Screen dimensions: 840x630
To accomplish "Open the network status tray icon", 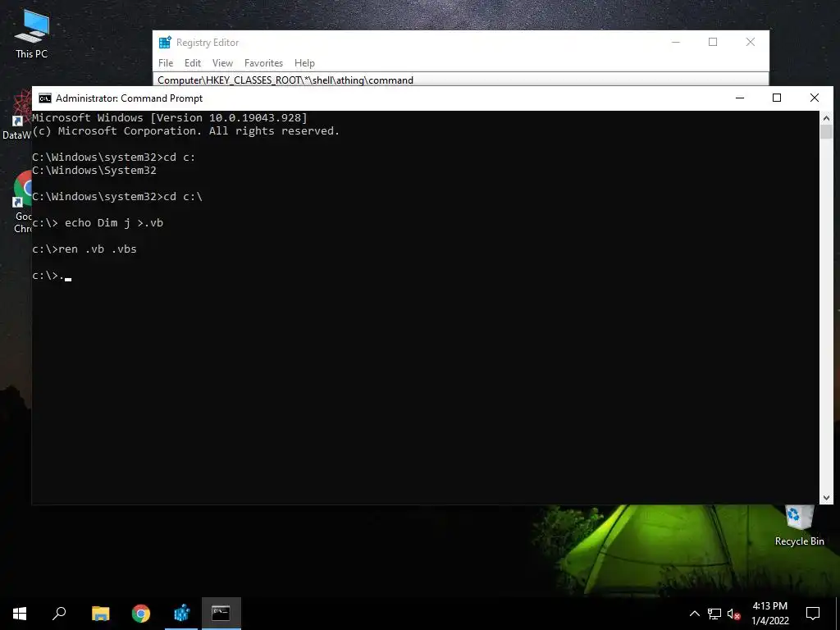I will (x=714, y=614).
